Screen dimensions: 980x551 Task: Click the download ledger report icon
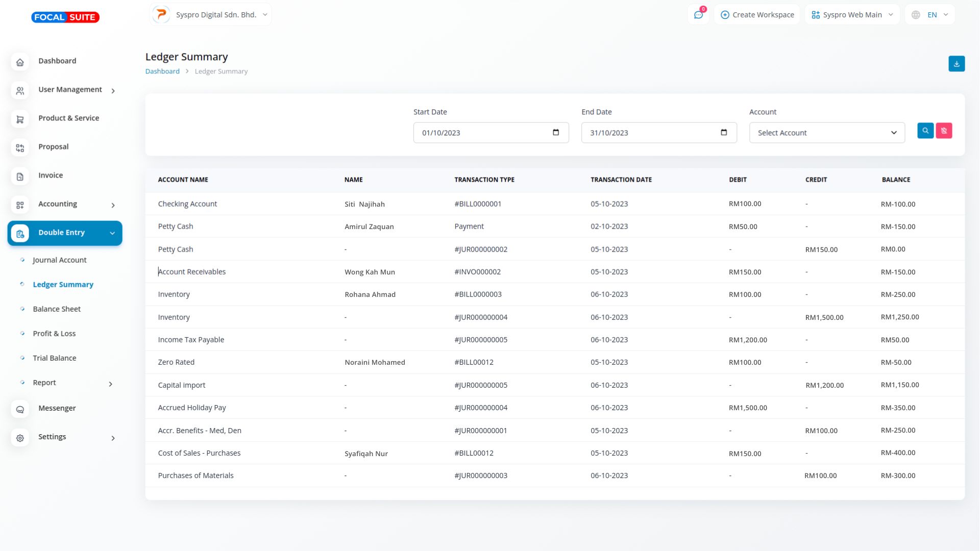(x=956, y=64)
